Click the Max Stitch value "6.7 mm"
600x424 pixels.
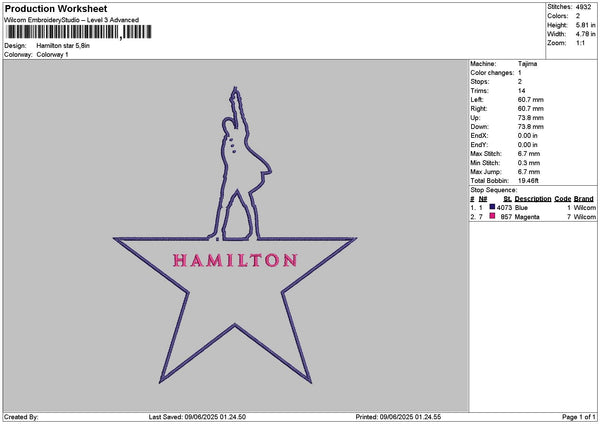tap(529, 154)
